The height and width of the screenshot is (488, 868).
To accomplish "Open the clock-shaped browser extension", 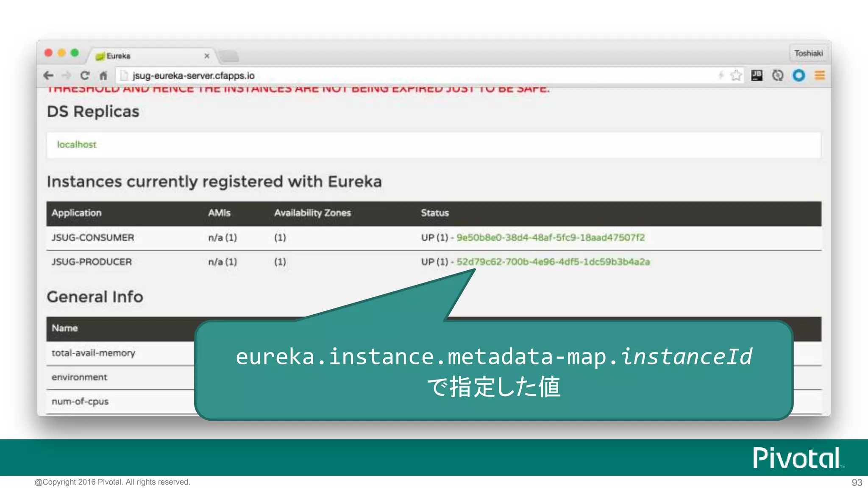I will pyautogui.click(x=778, y=75).
